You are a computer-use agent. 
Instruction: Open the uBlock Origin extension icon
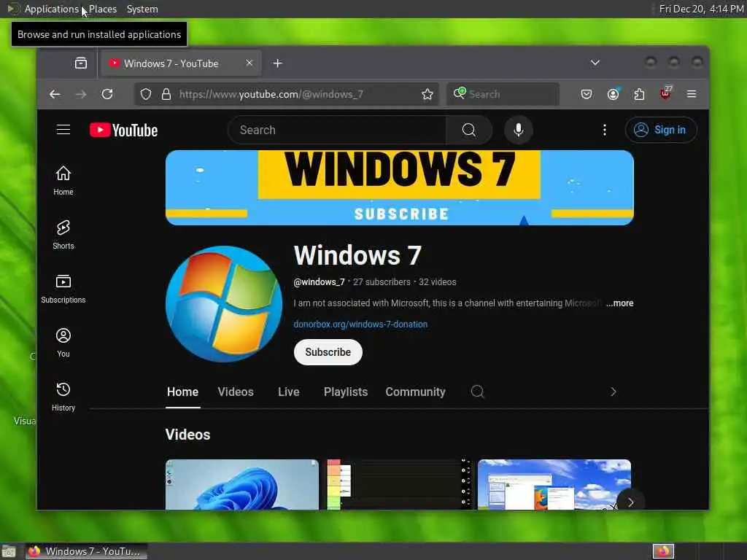point(665,93)
